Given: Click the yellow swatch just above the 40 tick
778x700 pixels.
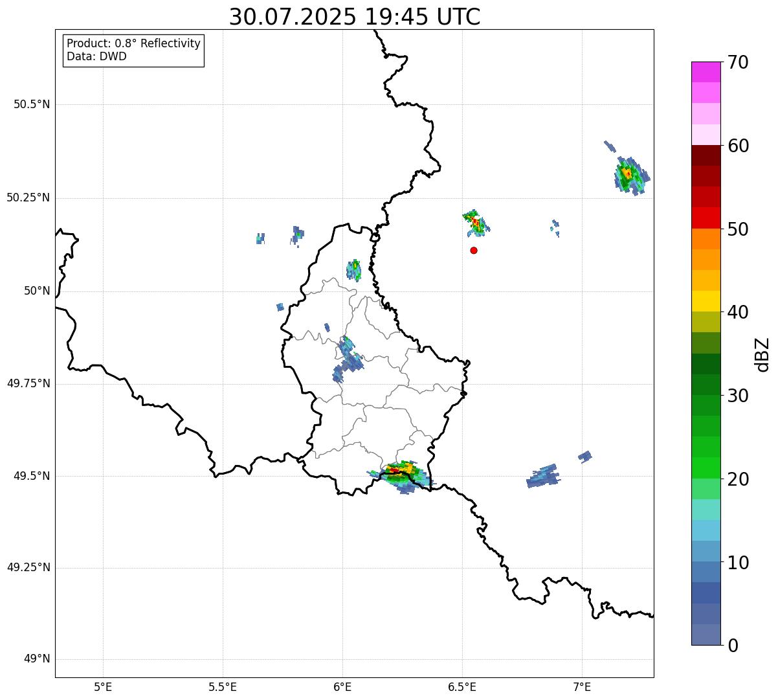Looking at the screenshot, I should [x=706, y=301].
